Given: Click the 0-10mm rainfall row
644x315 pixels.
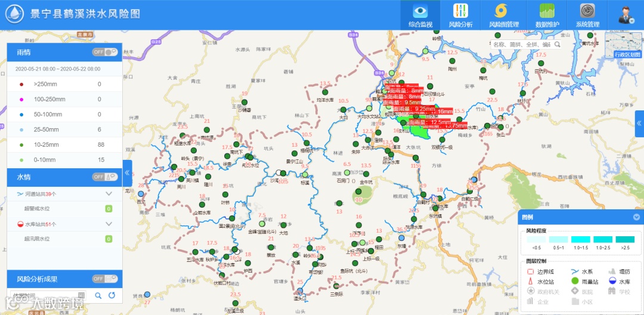Looking at the screenshot, I should tap(65, 160).
